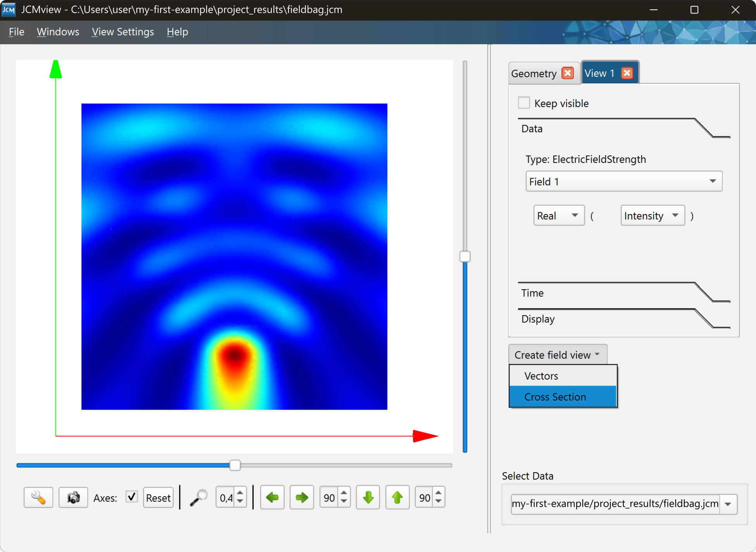
Task: Rotate view left with green arrow
Action: pyautogui.click(x=272, y=497)
